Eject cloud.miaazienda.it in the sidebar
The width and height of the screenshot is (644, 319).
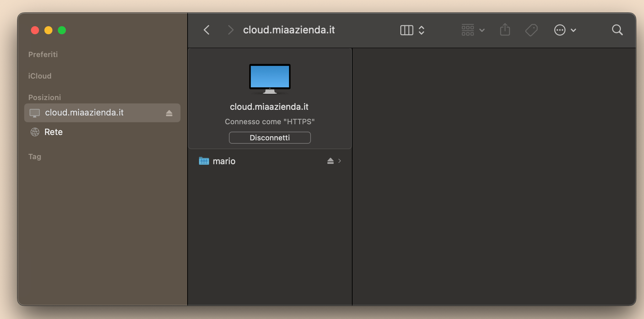click(x=169, y=113)
